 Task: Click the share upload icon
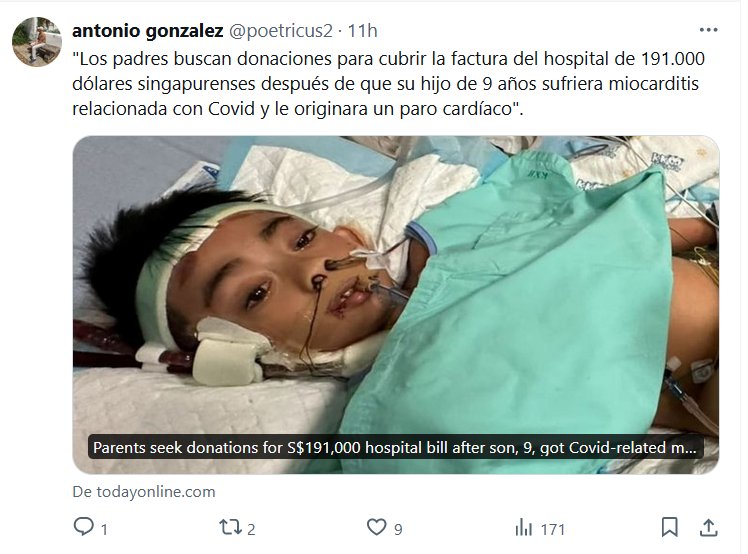click(709, 528)
